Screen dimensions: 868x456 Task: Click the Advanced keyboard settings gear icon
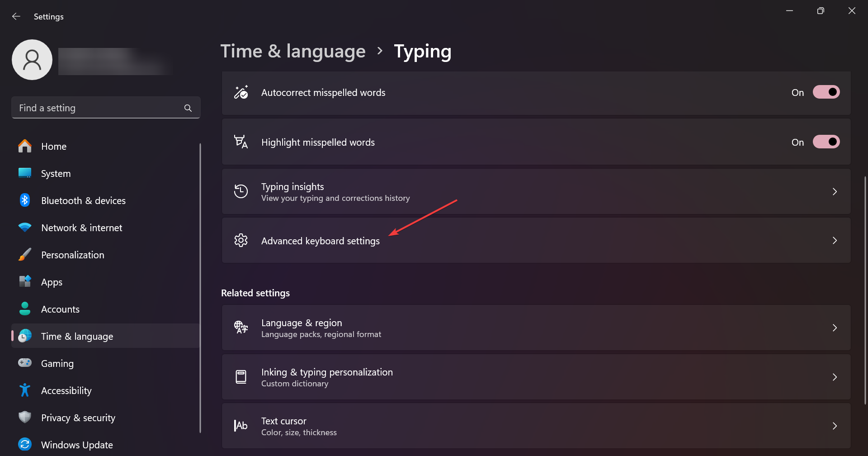click(x=241, y=240)
